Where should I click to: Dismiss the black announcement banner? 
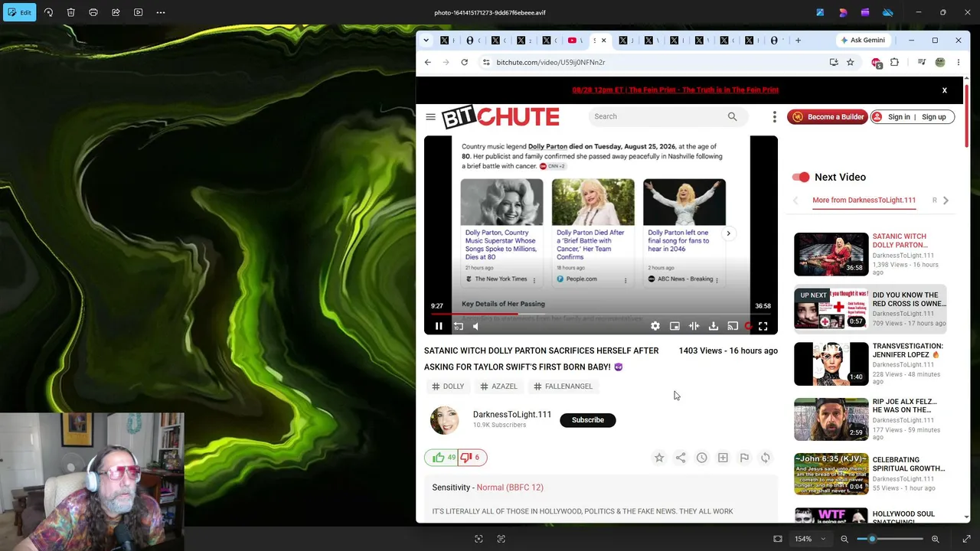point(945,90)
